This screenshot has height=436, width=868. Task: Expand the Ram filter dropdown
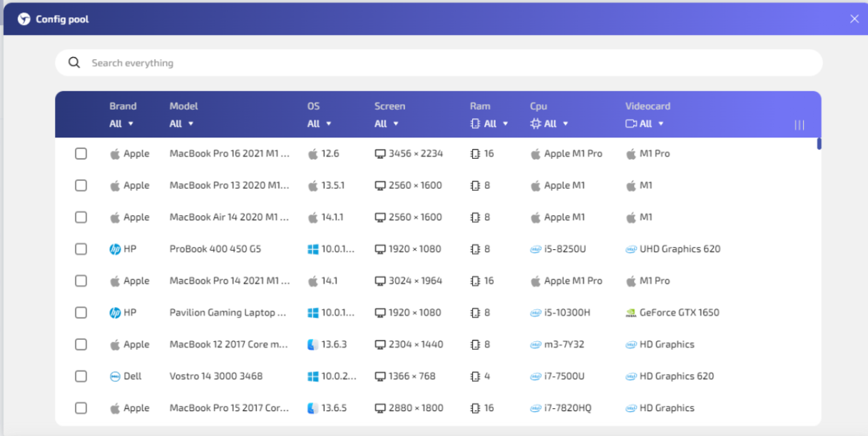(x=490, y=124)
